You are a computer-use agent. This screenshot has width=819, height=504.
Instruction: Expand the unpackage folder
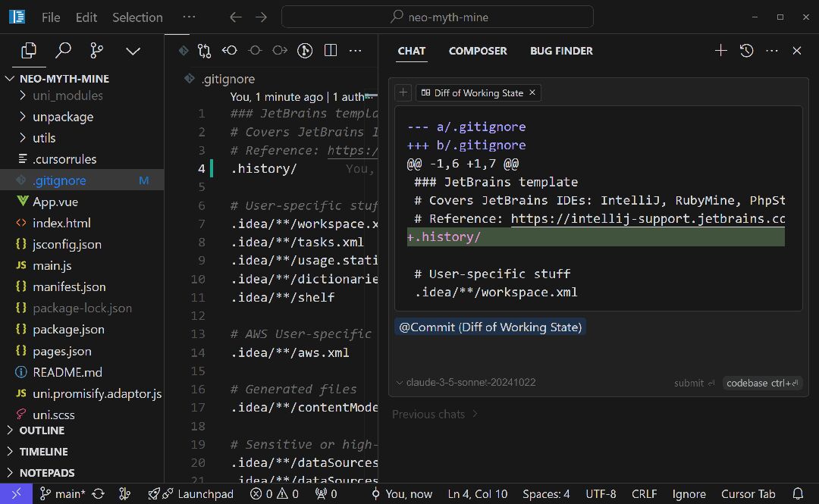click(x=62, y=117)
